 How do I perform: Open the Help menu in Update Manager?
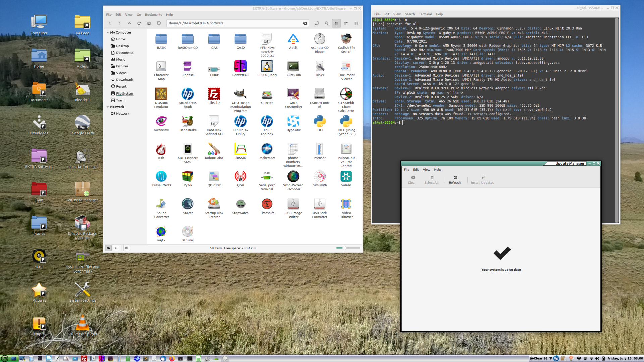pos(438,170)
